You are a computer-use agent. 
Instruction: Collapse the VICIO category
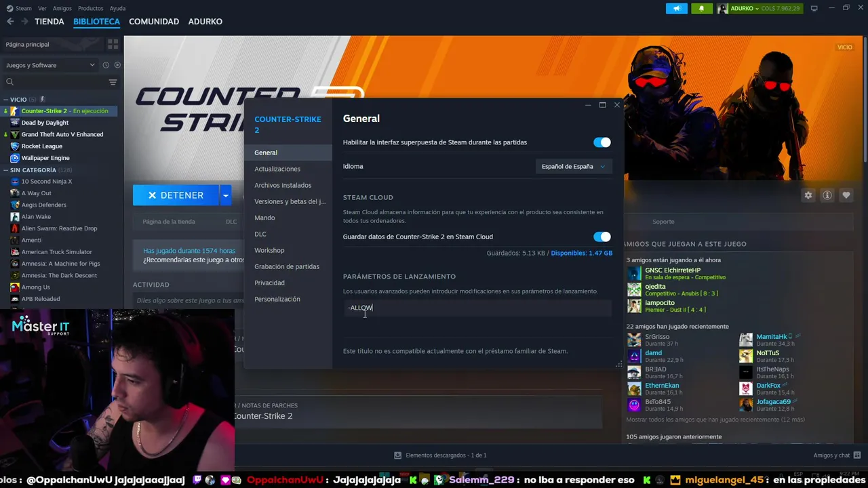click(x=6, y=100)
